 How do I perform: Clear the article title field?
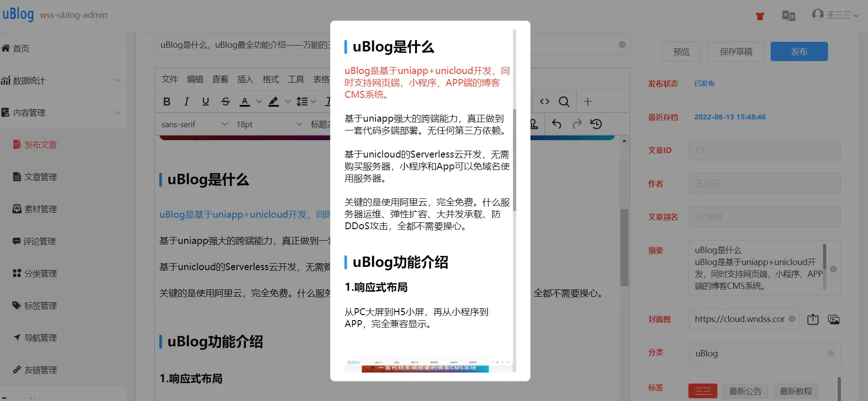point(622,45)
